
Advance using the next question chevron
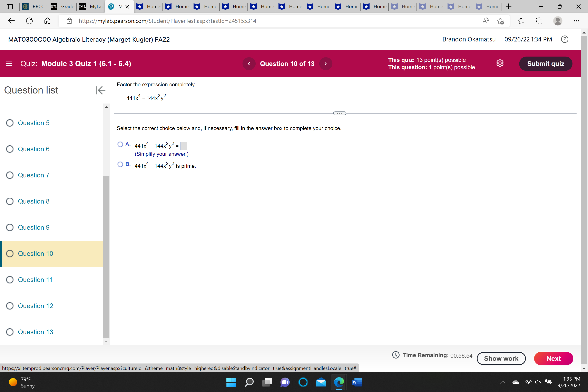tap(326, 63)
